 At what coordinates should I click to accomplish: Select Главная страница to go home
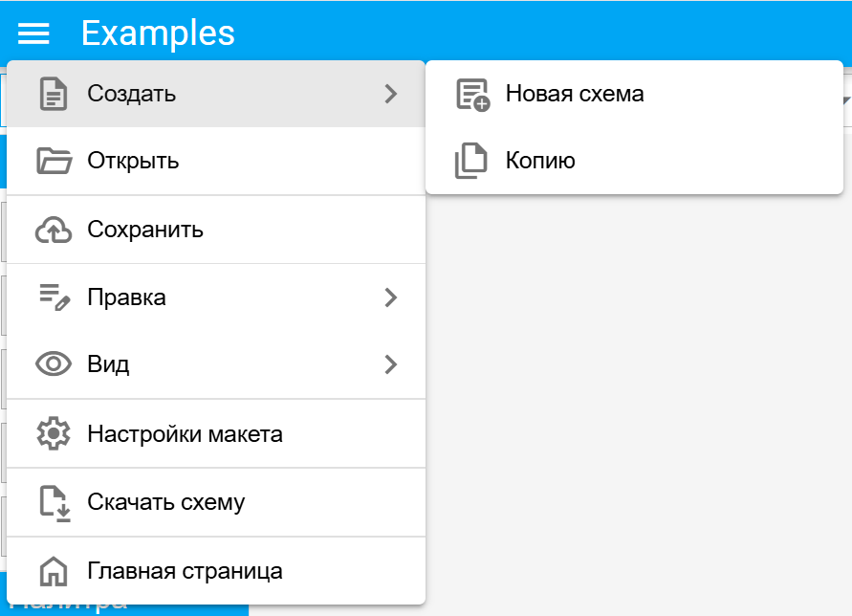click(x=186, y=570)
